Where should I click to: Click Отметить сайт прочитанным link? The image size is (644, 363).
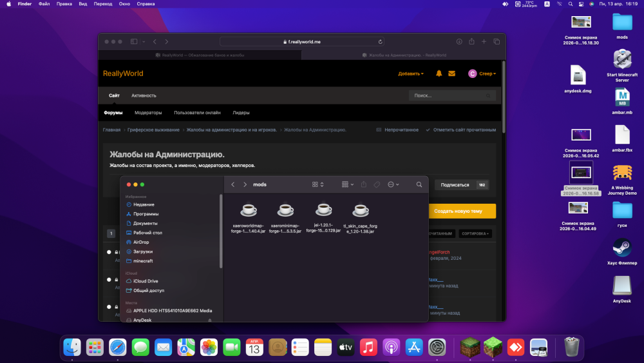click(461, 130)
